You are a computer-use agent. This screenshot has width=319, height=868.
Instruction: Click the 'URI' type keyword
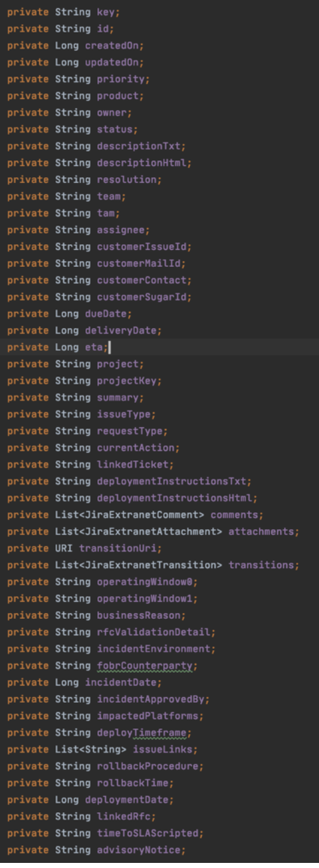pos(64,548)
